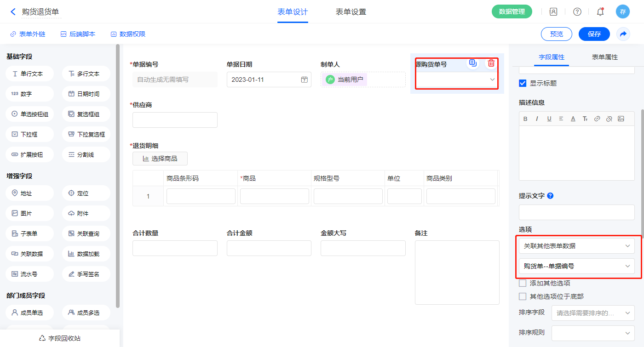
Task: Check the 其他选项位于底部 option
Action: coord(523,296)
